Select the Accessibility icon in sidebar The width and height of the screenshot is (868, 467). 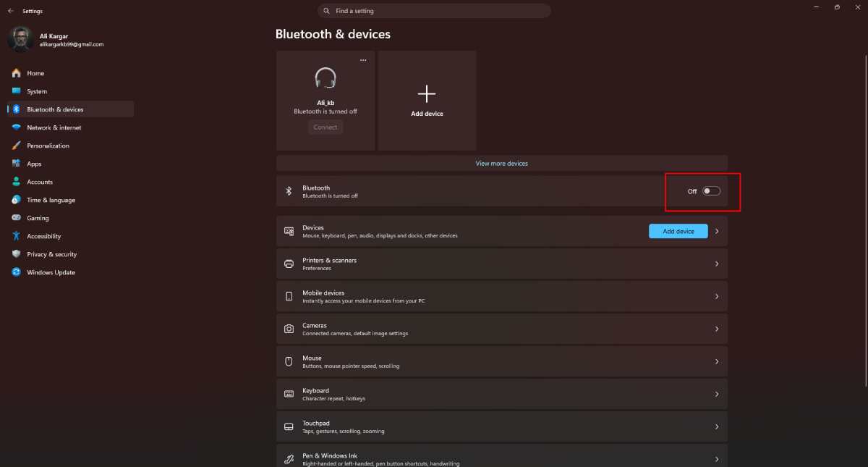tap(16, 236)
